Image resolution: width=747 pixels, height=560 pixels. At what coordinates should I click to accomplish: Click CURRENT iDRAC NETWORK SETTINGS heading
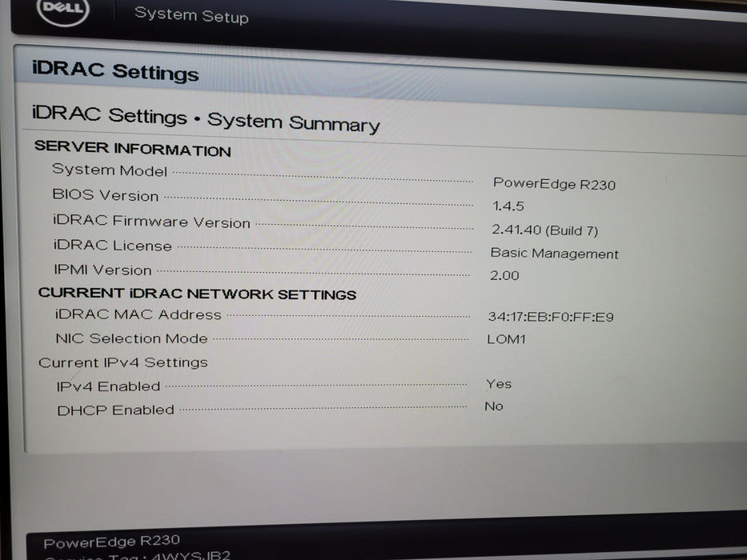(x=197, y=294)
